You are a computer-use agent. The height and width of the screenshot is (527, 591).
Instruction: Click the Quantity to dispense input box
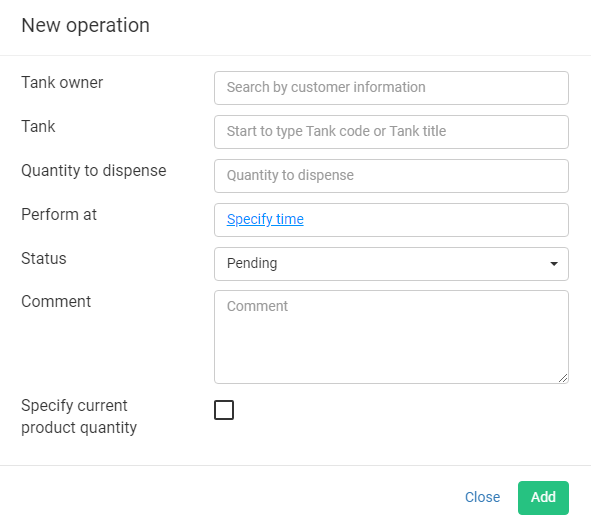click(x=391, y=176)
